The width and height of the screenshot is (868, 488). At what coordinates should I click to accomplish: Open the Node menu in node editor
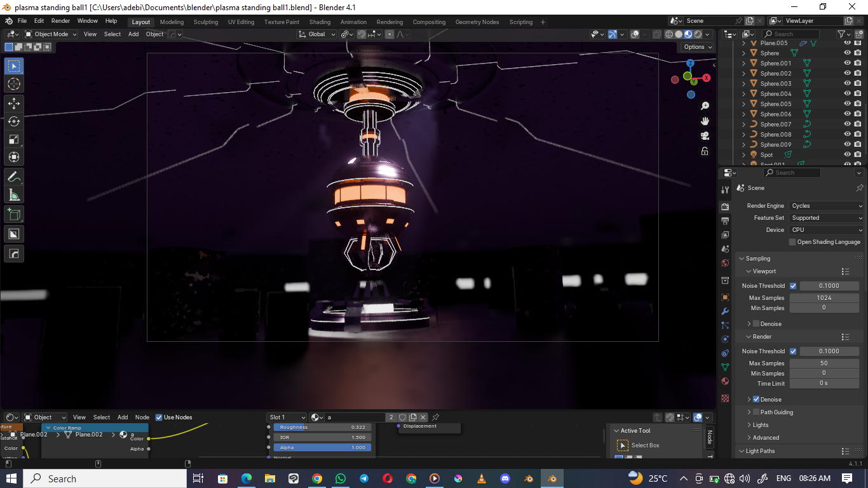coord(142,417)
